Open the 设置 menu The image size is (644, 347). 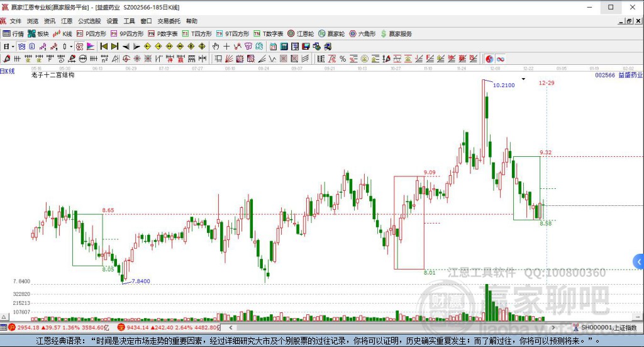click(112, 21)
